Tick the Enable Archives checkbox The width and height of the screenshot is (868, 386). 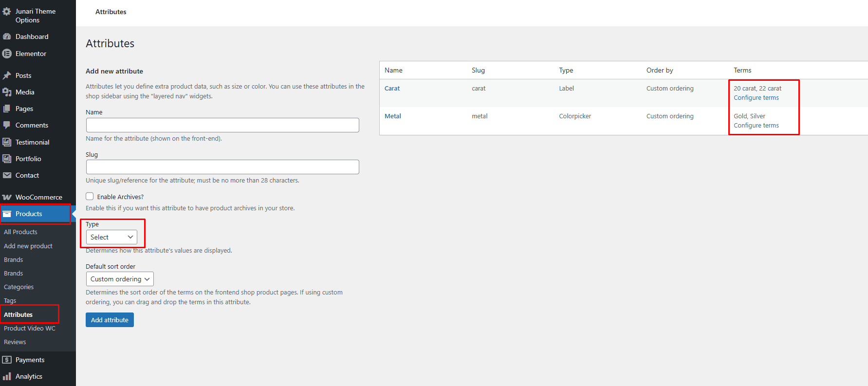point(90,196)
